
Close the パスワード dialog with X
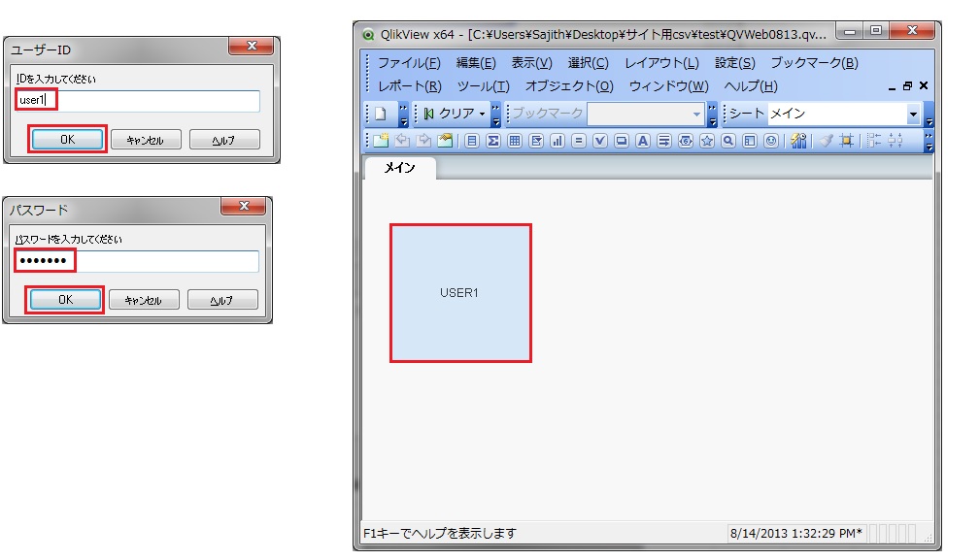pos(244,206)
